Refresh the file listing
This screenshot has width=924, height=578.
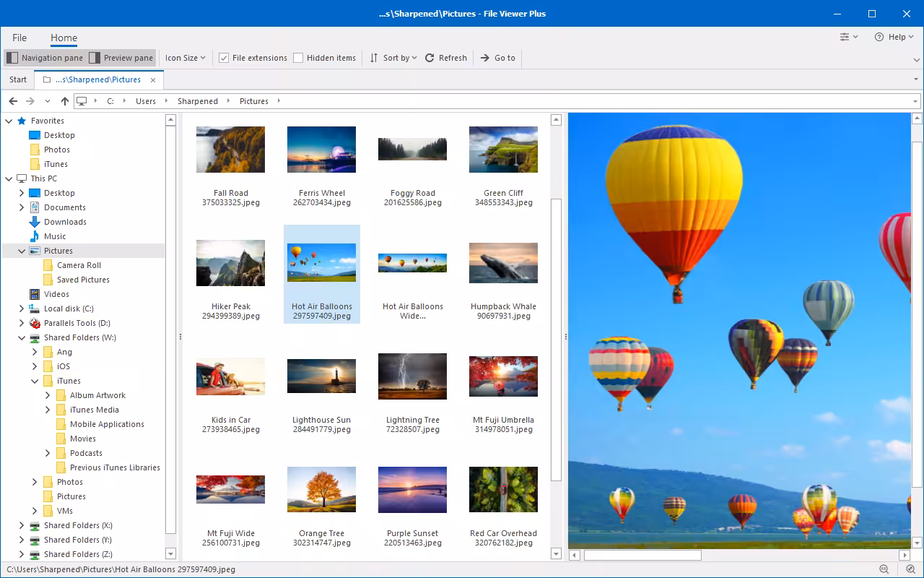(x=445, y=58)
